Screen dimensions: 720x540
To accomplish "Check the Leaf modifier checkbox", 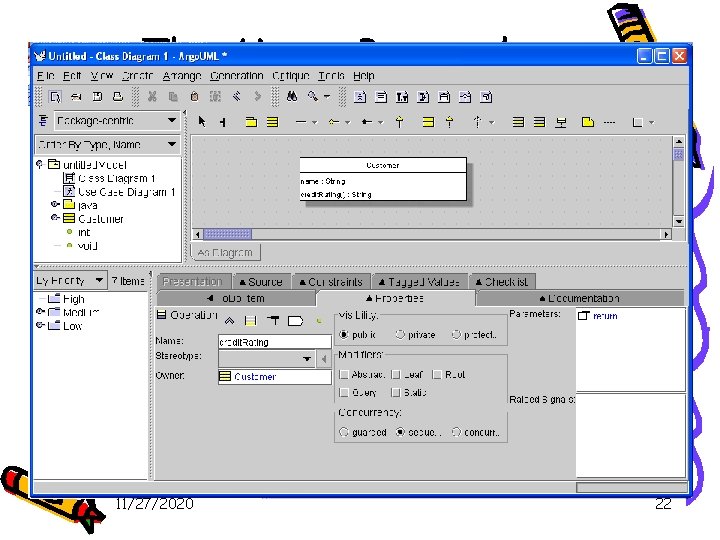I will [396, 374].
